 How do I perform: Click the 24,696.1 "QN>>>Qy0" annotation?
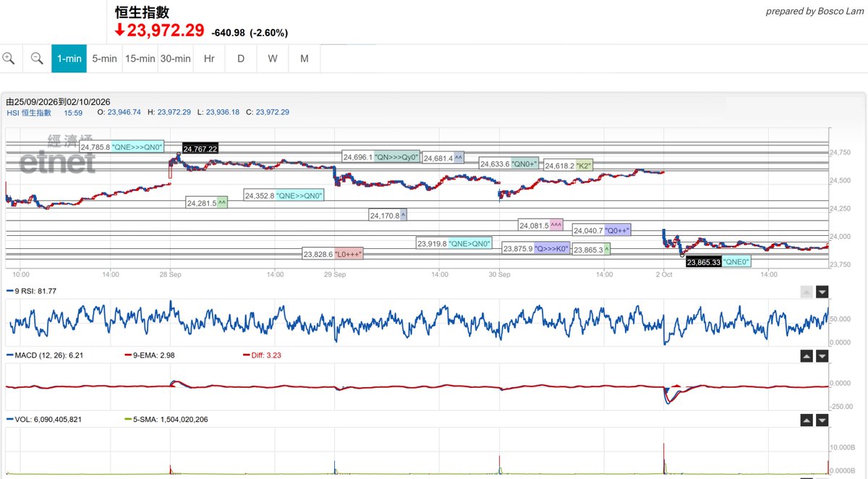381,157
